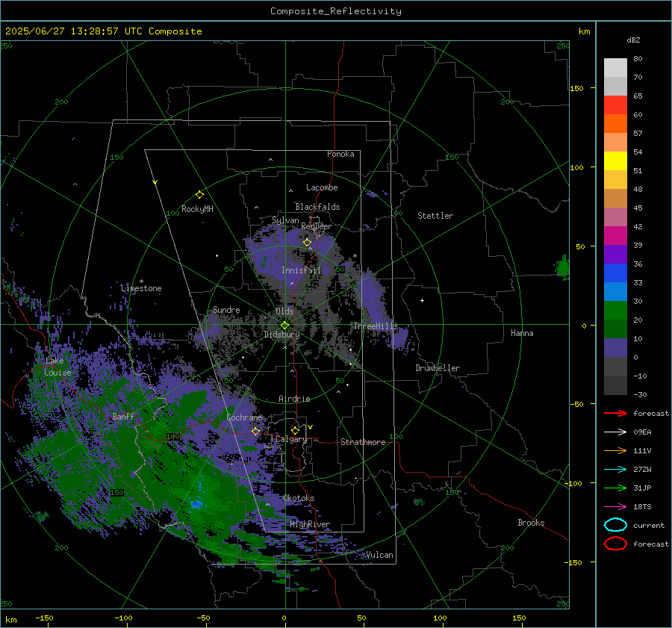The width and height of the screenshot is (672, 628).
Task: Click the yellow diamond marker below RedDeer
Action: (x=307, y=243)
